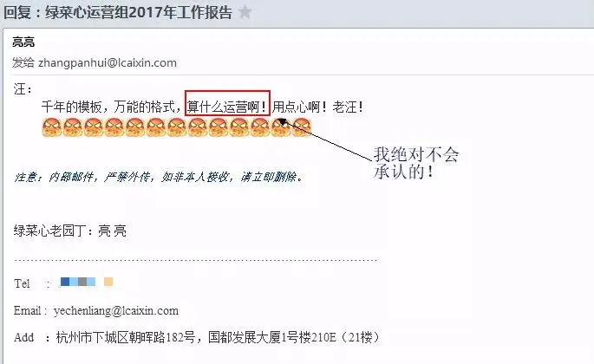Click the dotted separator line above Tel
The image size is (594, 364).
tap(195, 260)
